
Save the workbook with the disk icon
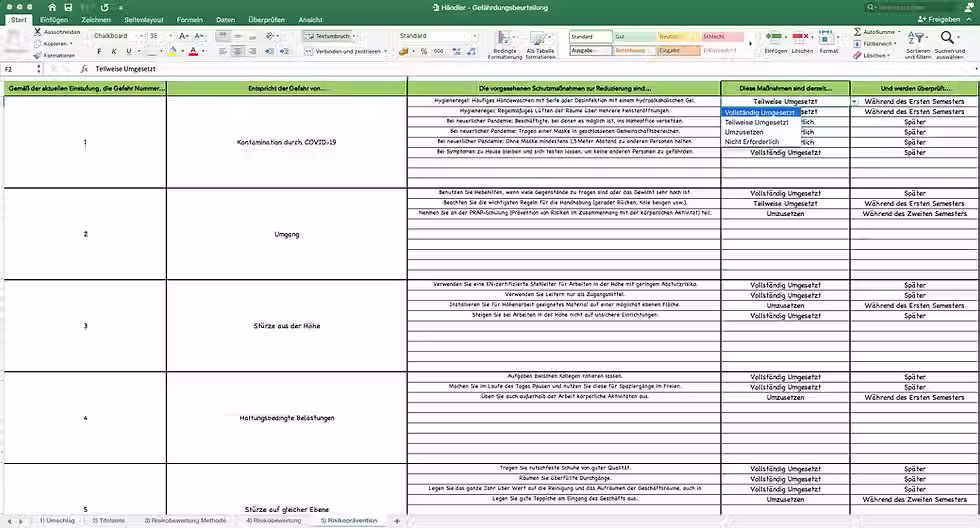pos(68,7)
